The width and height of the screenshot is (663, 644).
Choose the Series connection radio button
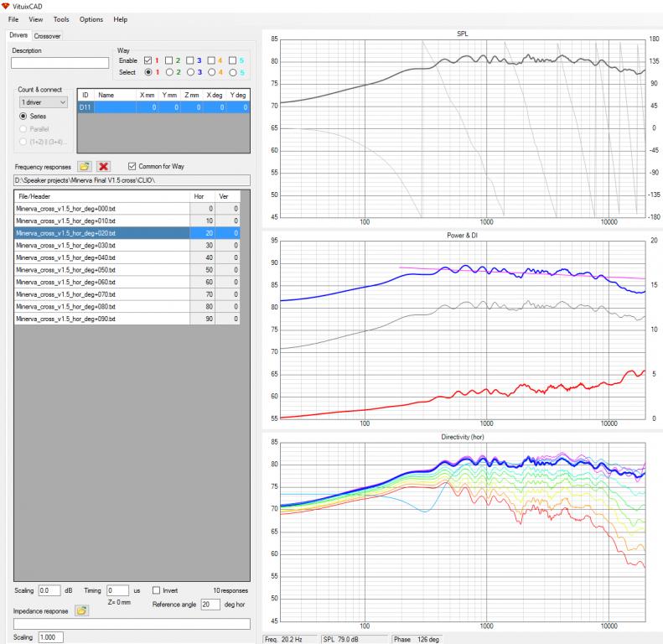tap(23, 116)
